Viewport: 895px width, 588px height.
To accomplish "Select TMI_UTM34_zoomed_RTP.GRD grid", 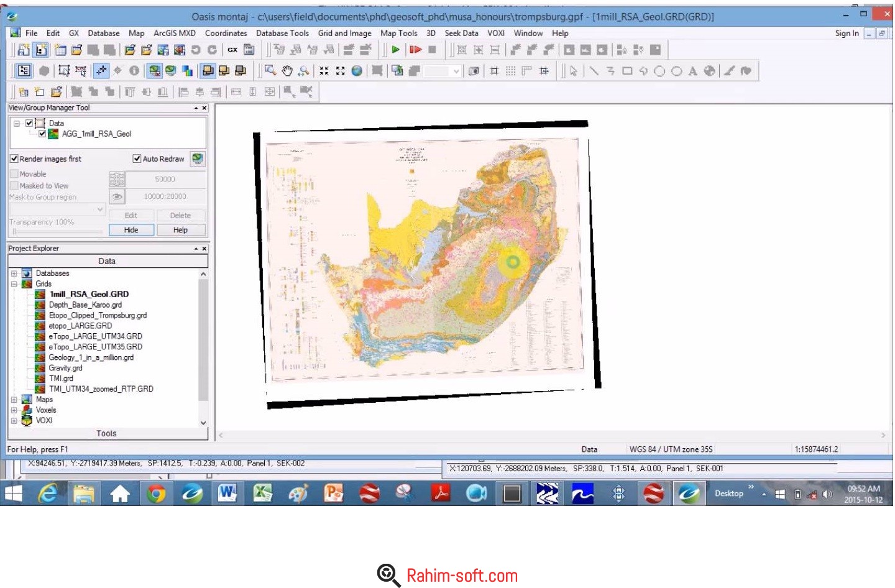I will click(101, 389).
